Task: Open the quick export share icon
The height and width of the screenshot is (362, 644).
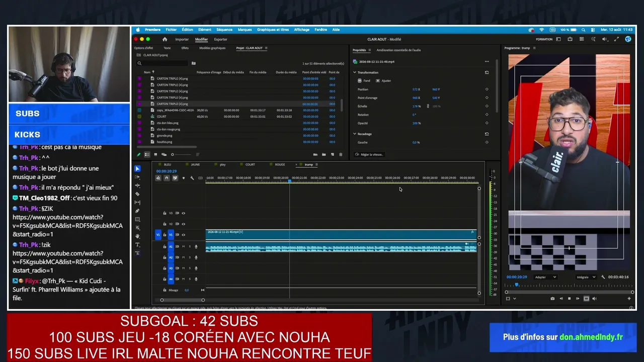Action: (570, 39)
